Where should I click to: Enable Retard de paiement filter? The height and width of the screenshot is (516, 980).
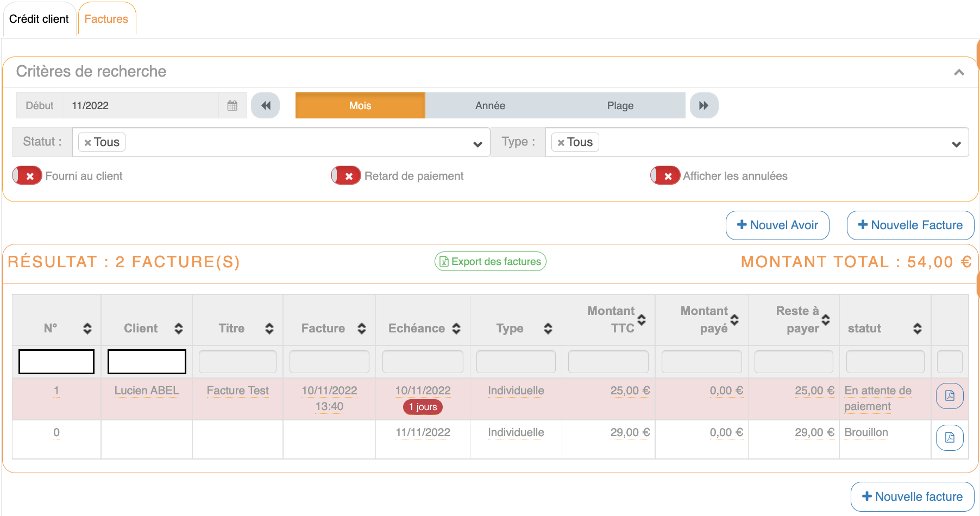346,175
